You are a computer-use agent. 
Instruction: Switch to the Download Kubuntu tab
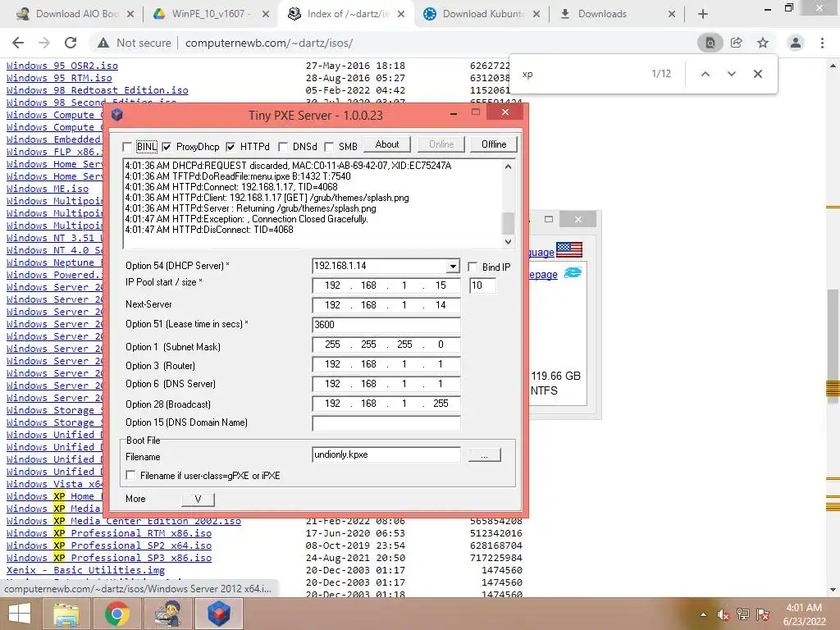pos(482,15)
